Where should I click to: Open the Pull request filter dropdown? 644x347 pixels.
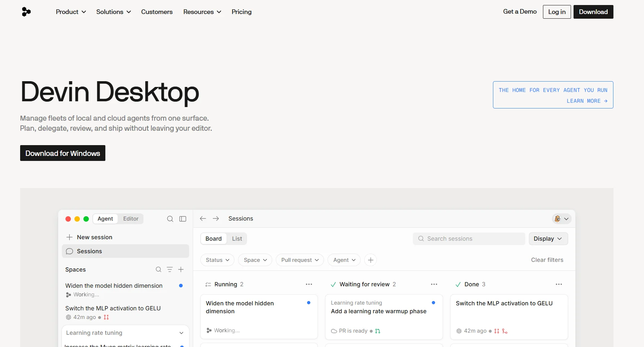click(x=300, y=260)
